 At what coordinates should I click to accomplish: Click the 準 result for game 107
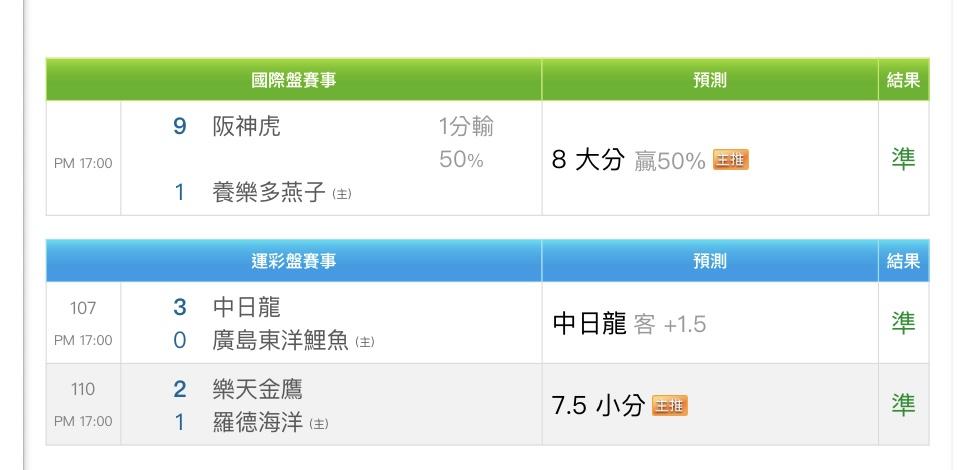903,323
